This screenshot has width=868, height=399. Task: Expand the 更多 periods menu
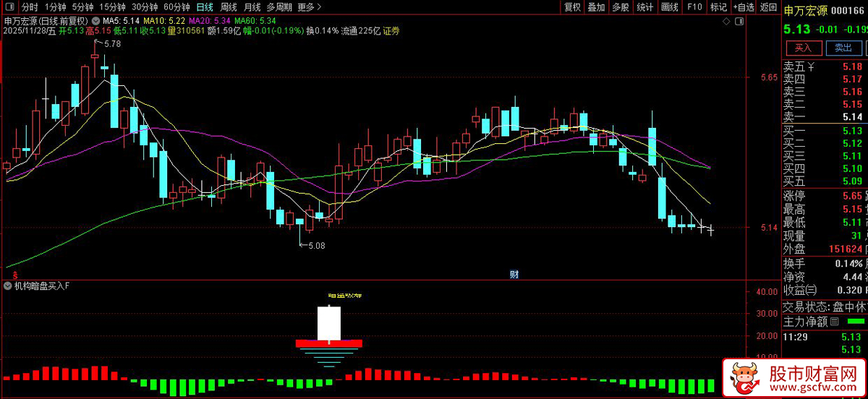click(310, 7)
